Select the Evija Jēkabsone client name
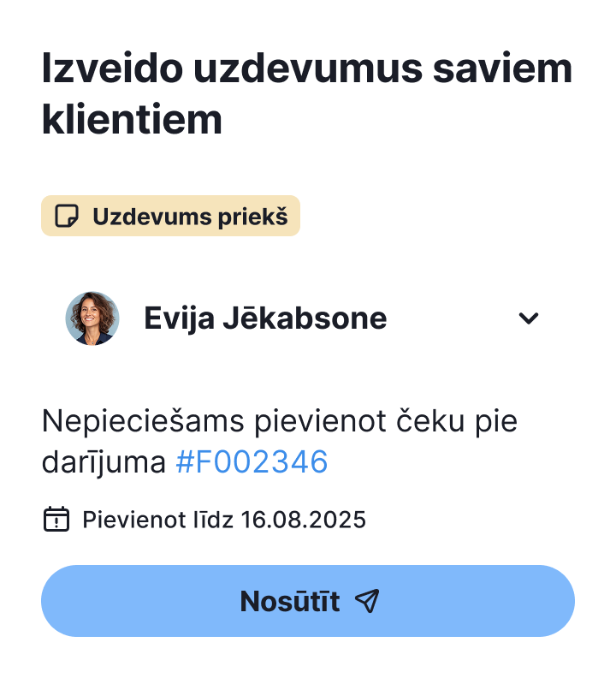 265,318
